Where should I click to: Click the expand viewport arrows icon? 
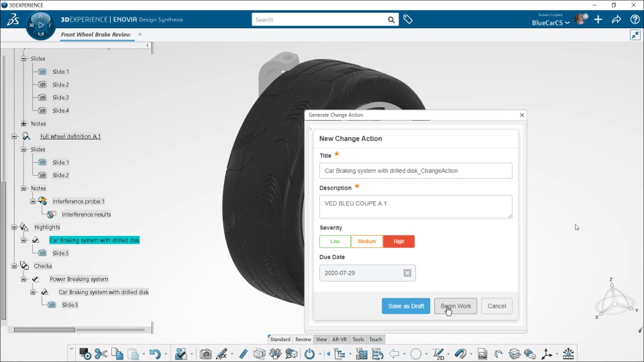tap(635, 35)
